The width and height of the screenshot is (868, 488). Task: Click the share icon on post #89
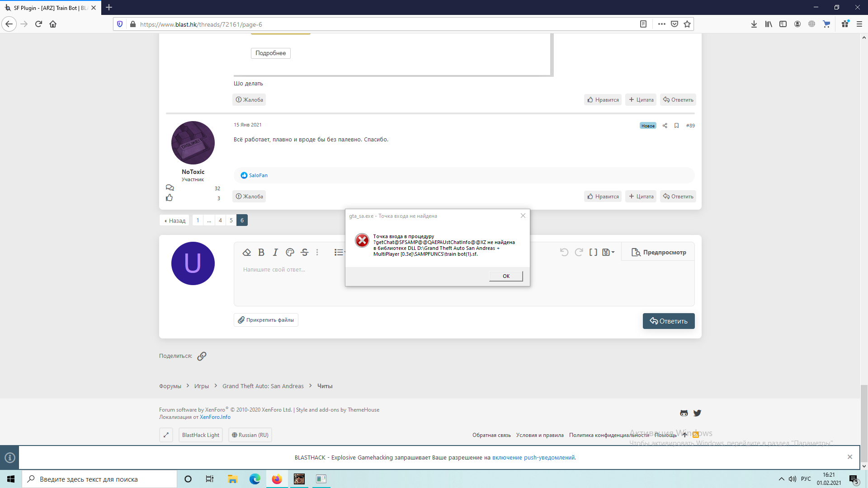[665, 126]
